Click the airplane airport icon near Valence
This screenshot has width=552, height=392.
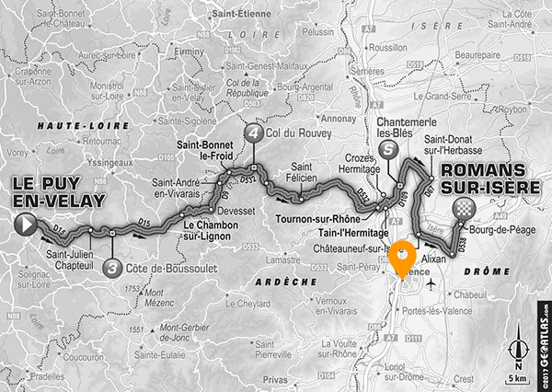[431, 283]
